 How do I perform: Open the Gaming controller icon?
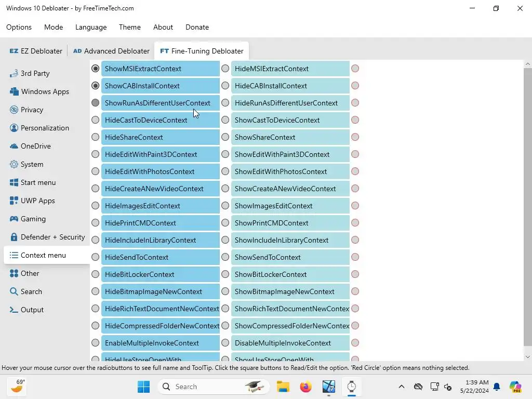14,219
